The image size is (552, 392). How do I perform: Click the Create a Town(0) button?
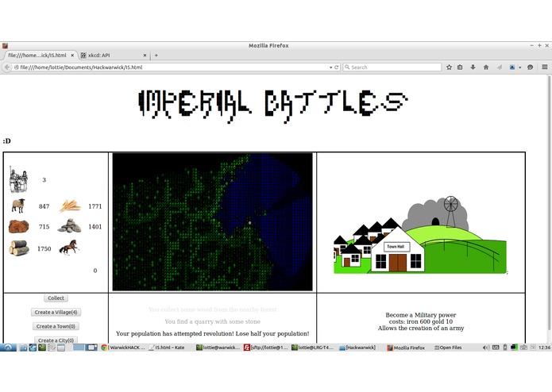56,326
